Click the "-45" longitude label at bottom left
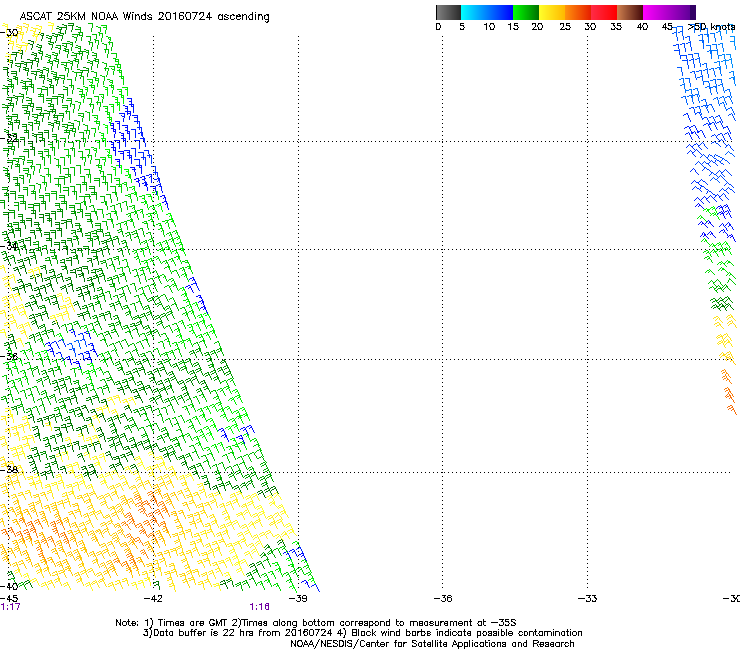 point(9,599)
